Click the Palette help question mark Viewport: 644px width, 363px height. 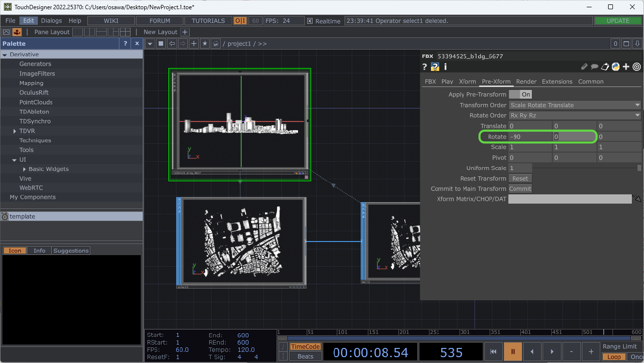pyautogui.click(x=125, y=44)
